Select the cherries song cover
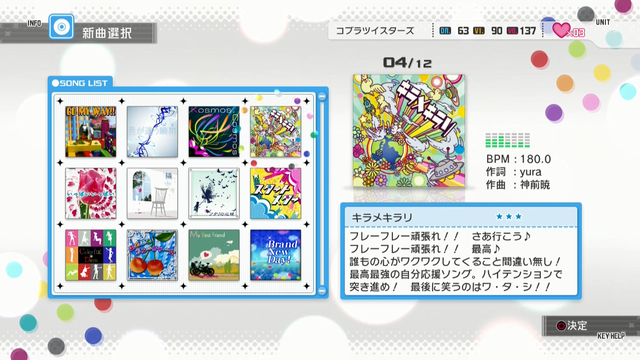This screenshot has width=640, height=360. point(152,255)
